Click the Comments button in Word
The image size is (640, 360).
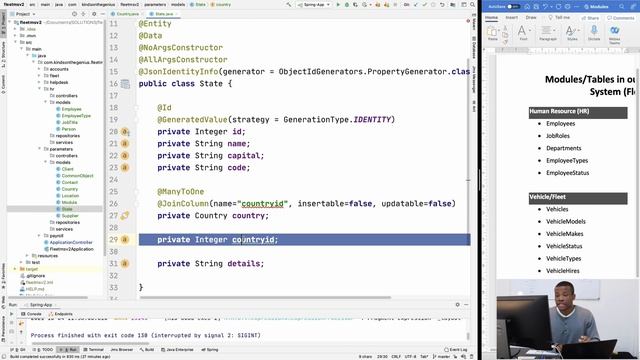tap(621, 18)
